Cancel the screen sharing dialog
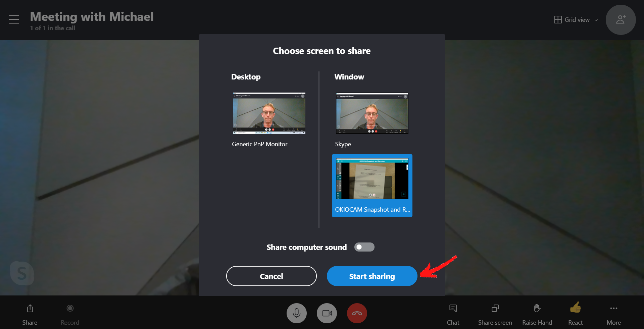The width and height of the screenshot is (644, 329). (x=271, y=276)
